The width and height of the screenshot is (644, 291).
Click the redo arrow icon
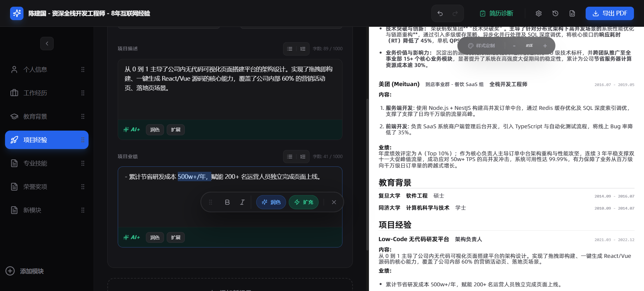455,13
